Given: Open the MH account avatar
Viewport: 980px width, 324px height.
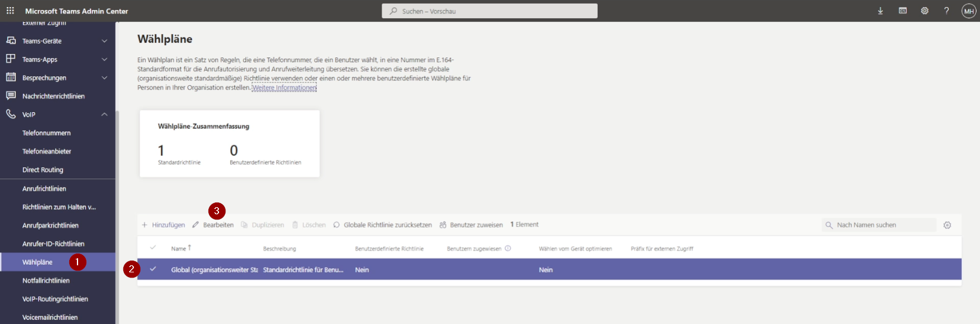Looking at the screenshot, I should 968,11.
